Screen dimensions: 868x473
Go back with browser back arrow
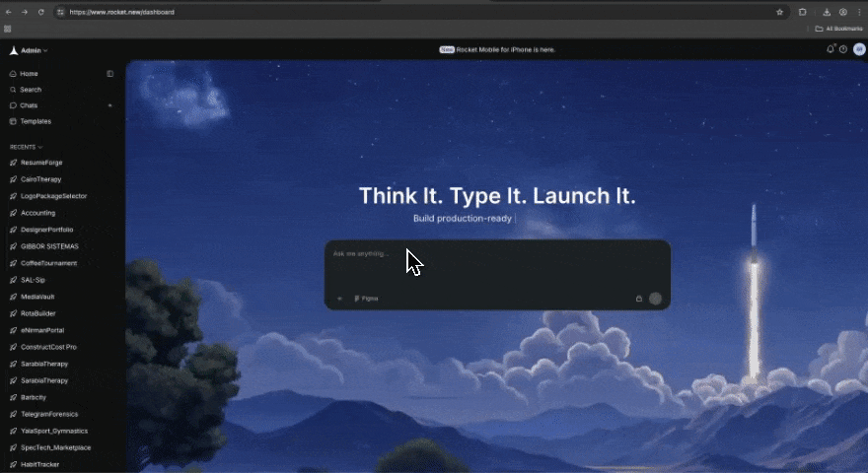pyautogui.click(x=8, y=12)
